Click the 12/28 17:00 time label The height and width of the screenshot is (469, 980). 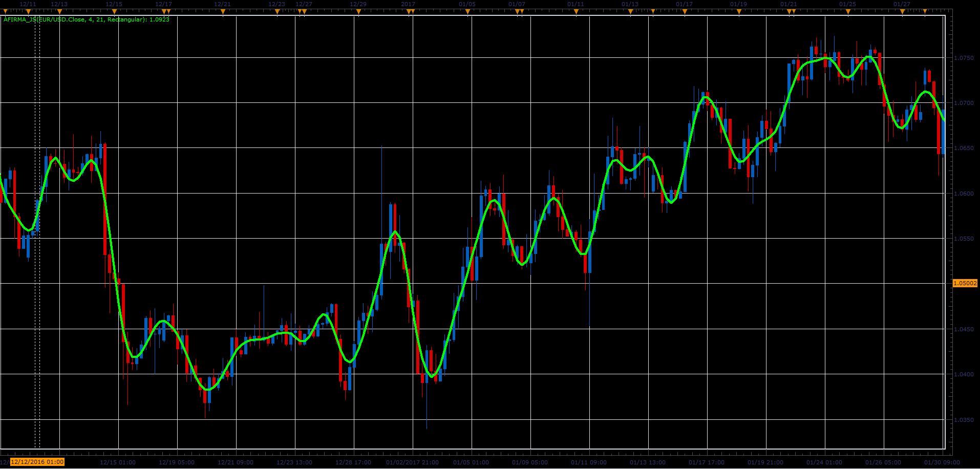point(353,462)
